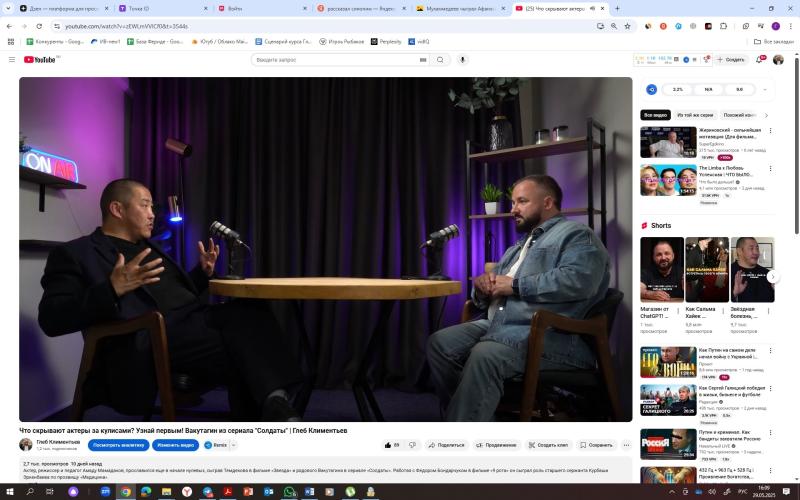Click in the YouTube search field
The width and height of the screenshot is (800, 500).
tap(335, 60)
